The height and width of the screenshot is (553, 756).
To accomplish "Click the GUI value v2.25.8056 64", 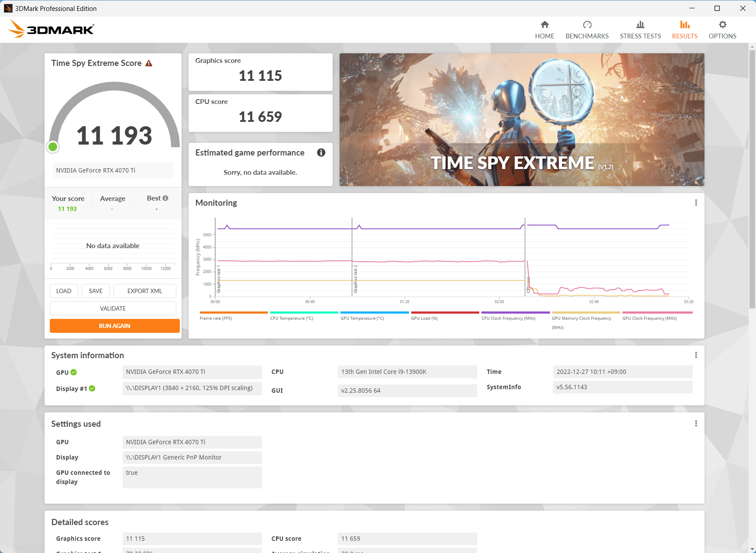I will (x=407, y=391).
